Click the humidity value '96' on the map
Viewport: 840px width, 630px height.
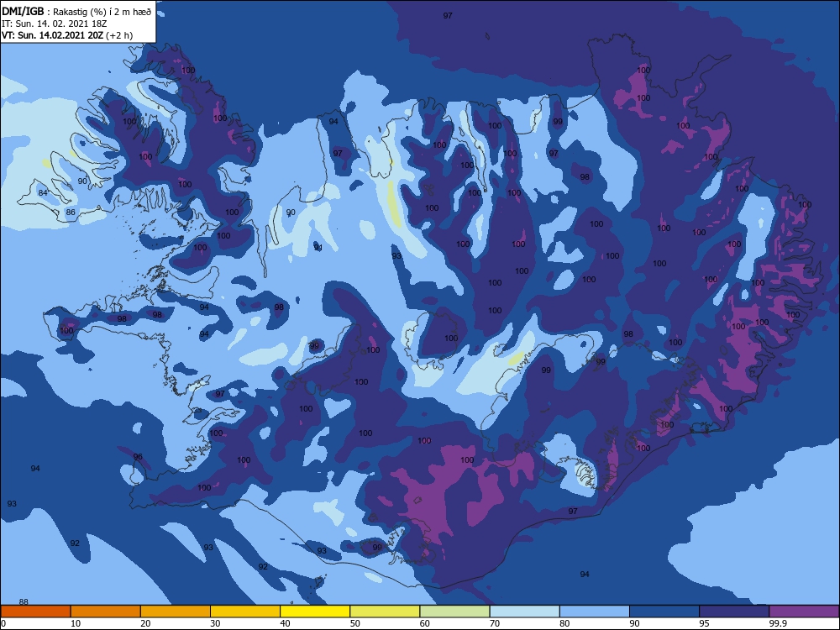click(x=138, y=457)
